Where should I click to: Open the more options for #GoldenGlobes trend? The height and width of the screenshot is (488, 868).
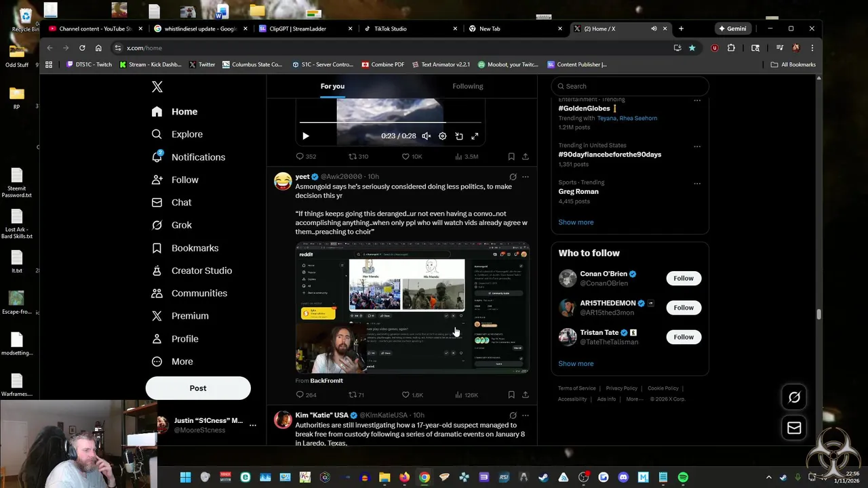pyautogui.click(x=696, y=100)
